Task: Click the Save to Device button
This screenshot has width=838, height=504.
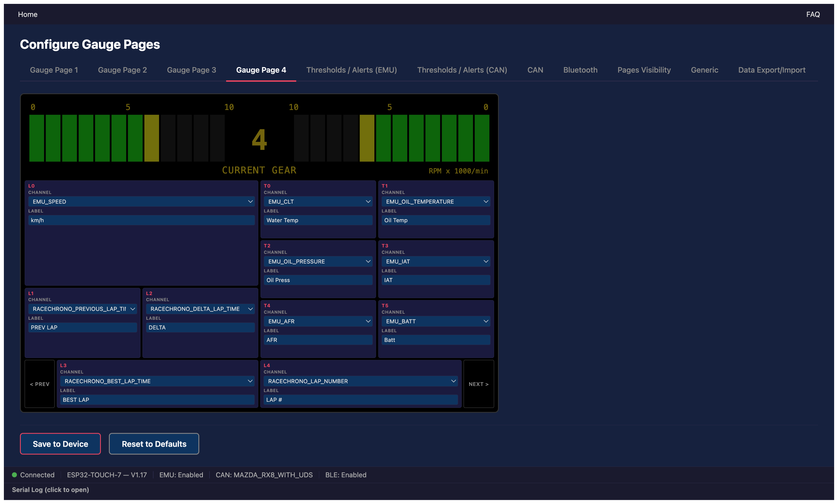Action: coord(60,444)
